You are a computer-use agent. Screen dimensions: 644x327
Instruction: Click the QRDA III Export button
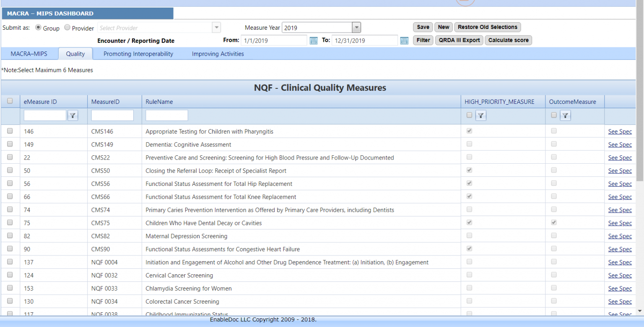point(460,40)
